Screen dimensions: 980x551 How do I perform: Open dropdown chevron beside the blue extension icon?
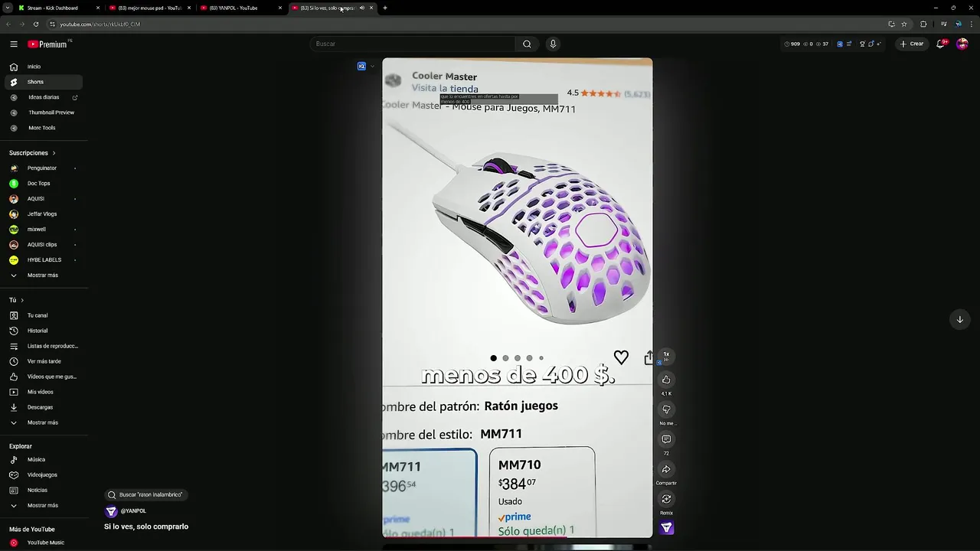point(372,66)
